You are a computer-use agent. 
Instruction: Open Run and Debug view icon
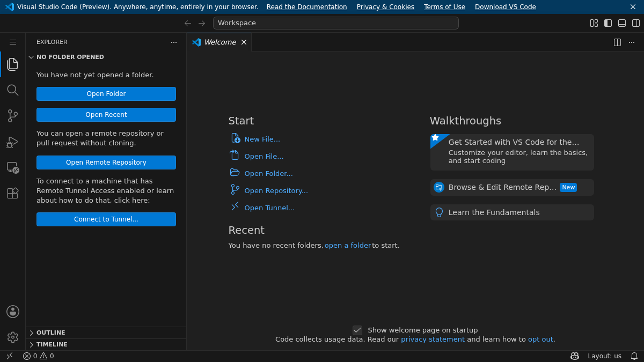(x=13, y=142)
